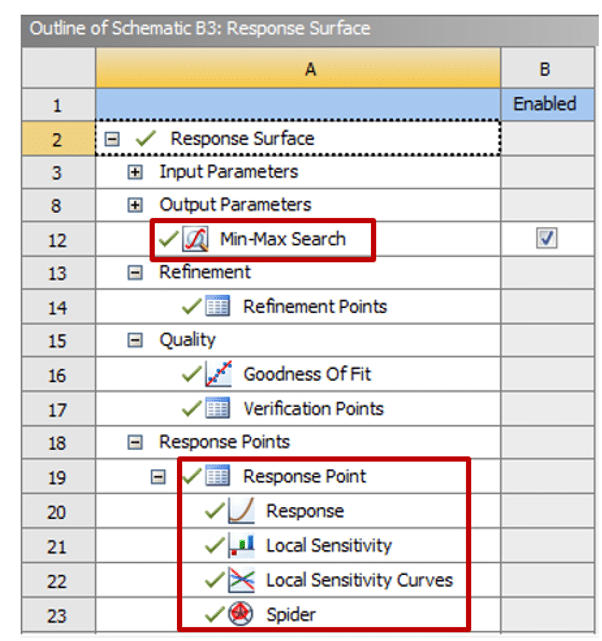Collapse the Response Point subtree
602x641 pixels.
158,477
